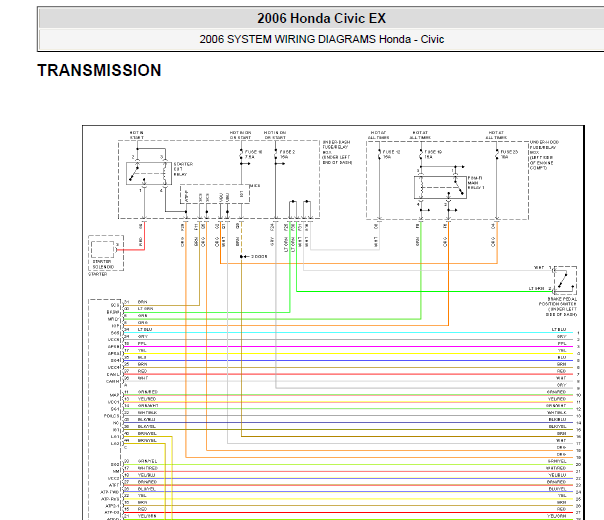
Task: Click the "HOT IN START" label
Action: pos(136,135)
